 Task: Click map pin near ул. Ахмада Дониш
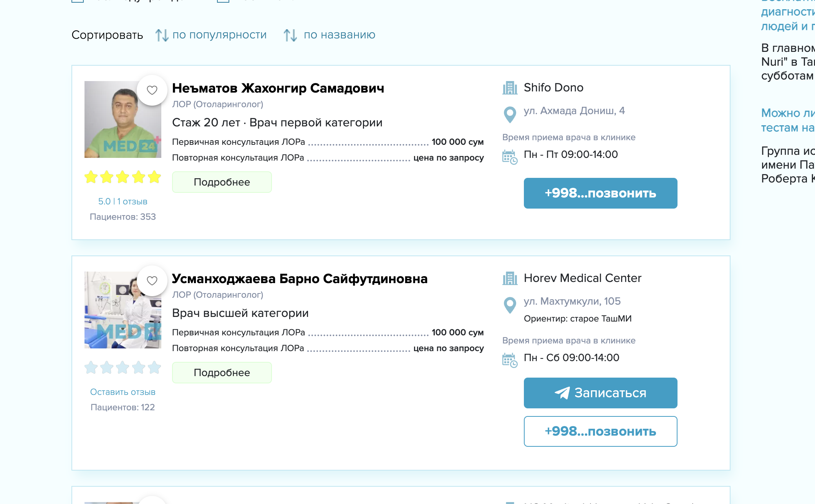(x=510, y=114)
